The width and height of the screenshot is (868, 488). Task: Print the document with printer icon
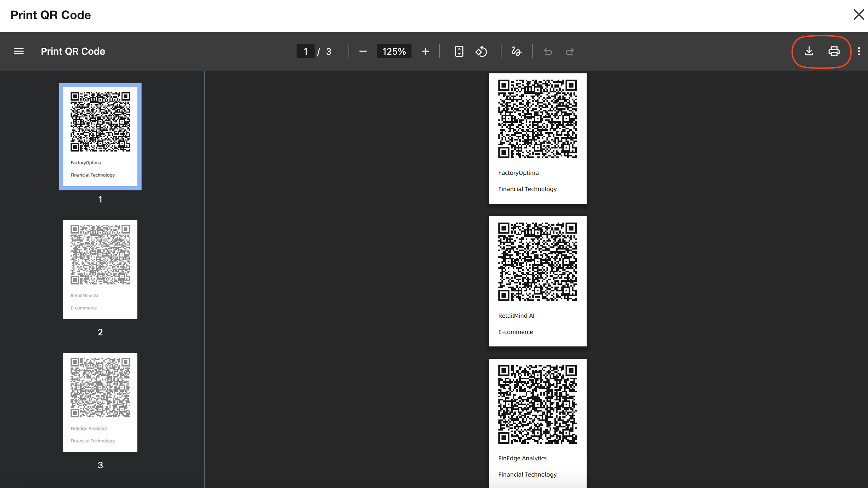(x=834, y=52)
